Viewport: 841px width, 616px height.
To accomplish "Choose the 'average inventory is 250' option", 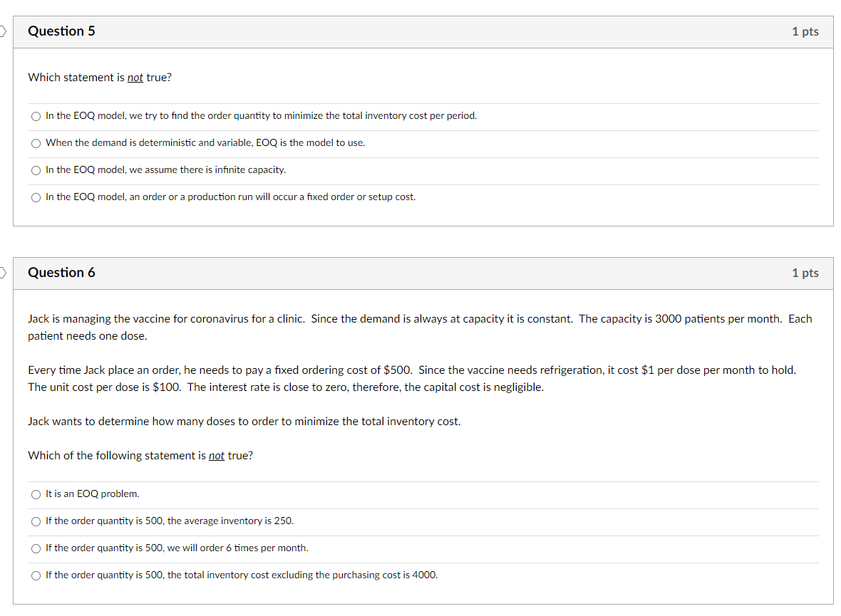I will tap(36, 521).
